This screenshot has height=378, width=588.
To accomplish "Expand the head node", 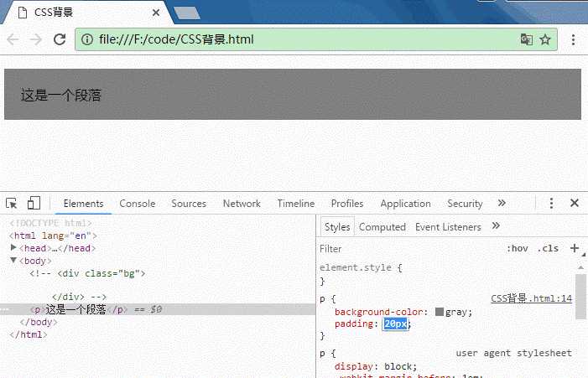I will 13,247.
